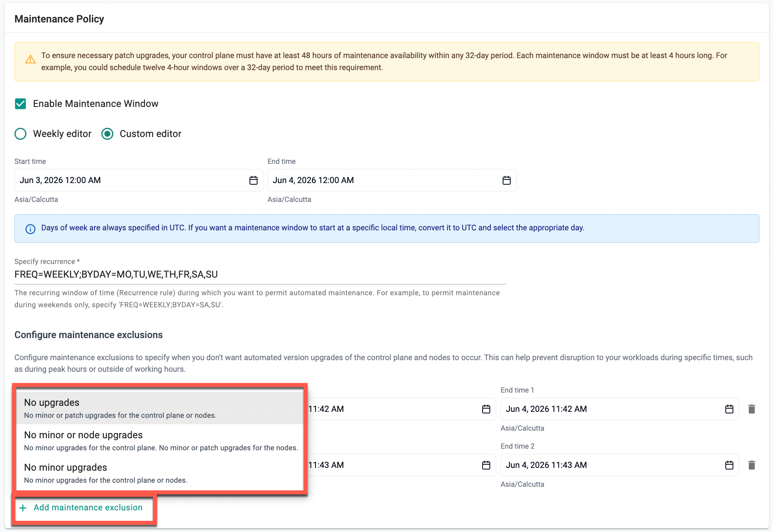Select the Custom editor radio button
This screenshot has width=773, height=532.
(x=107, y=134)
